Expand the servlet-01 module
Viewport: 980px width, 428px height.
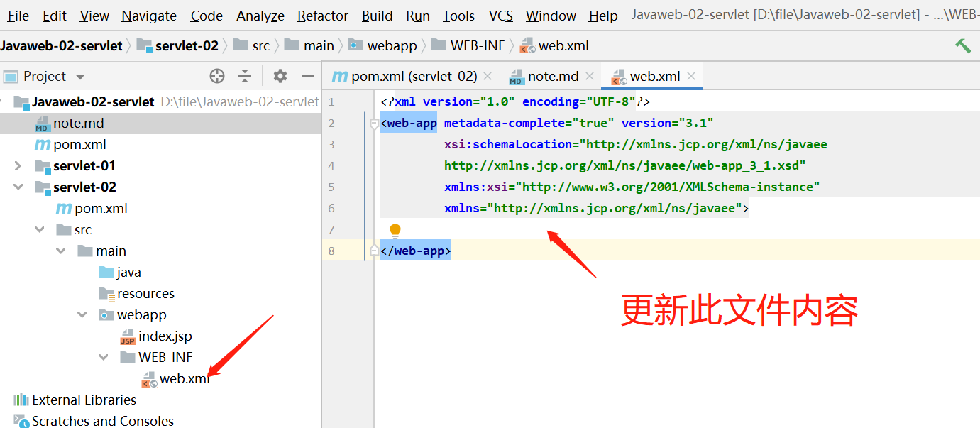click(18, 165)
